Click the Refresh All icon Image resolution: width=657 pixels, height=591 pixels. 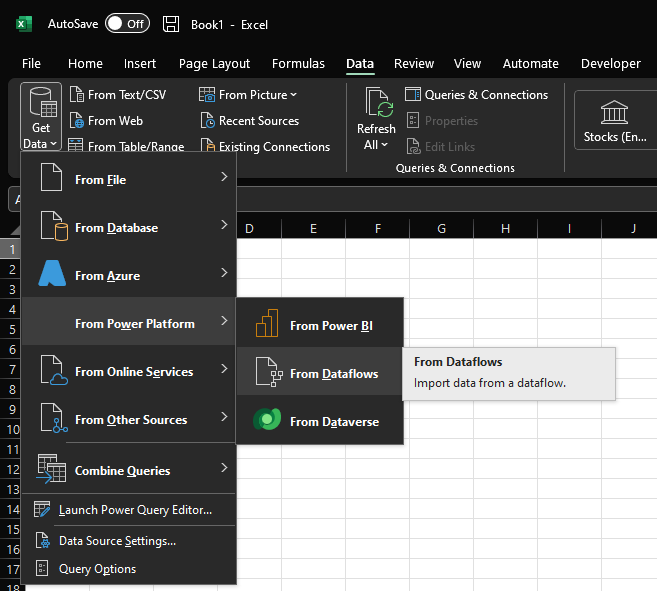click(379, 102)
